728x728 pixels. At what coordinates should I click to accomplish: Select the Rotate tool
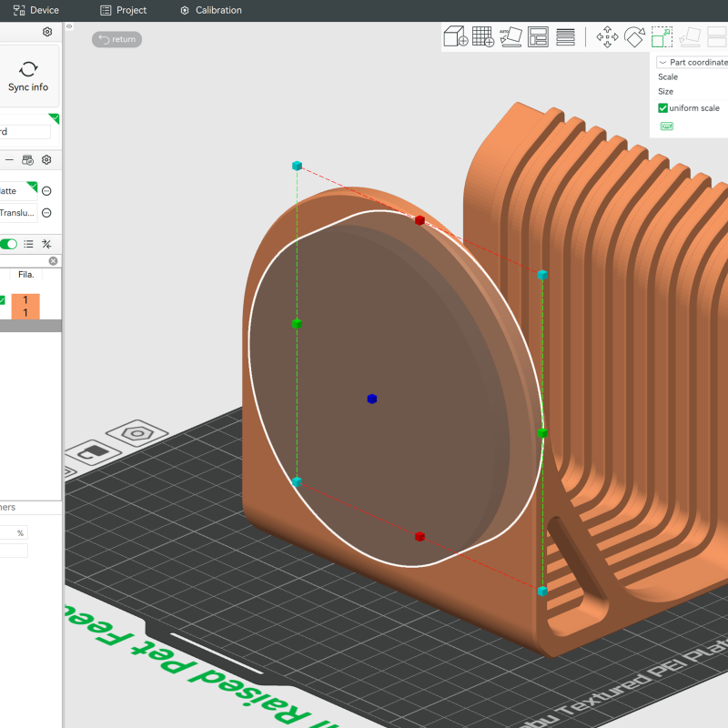pos(634,37)
